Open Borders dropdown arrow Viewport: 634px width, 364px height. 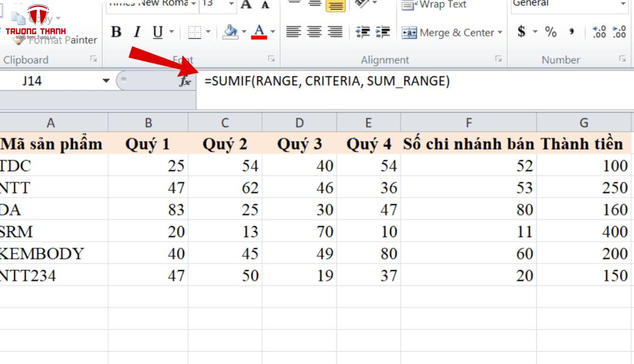208,32
